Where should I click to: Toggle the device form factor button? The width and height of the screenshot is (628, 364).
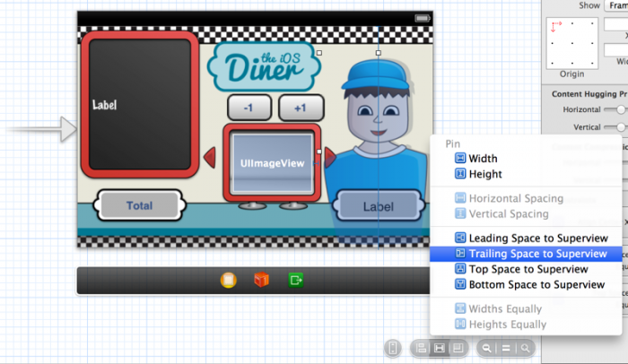click(393, 348)
